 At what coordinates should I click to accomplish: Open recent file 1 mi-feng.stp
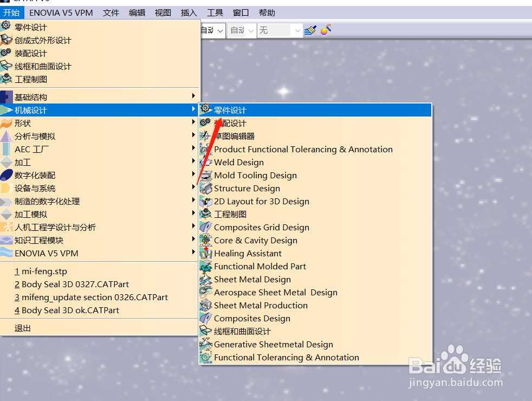pos(99,271)
